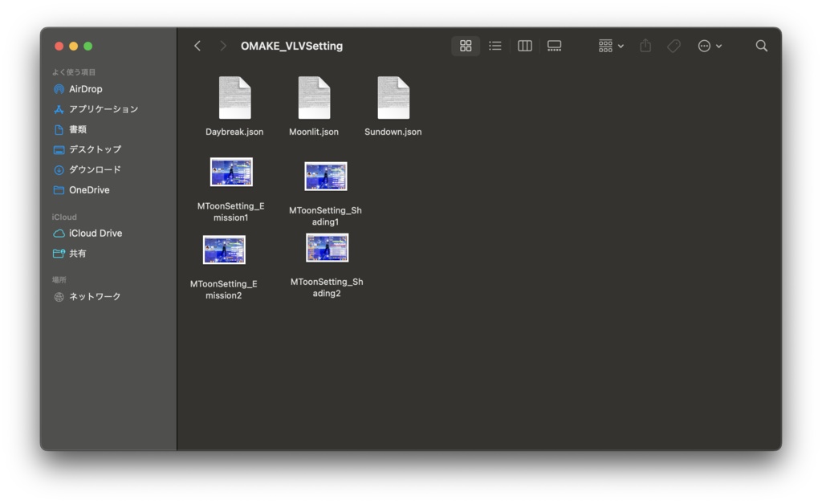Click the 場所 sidebar section header

click(59, 280)
